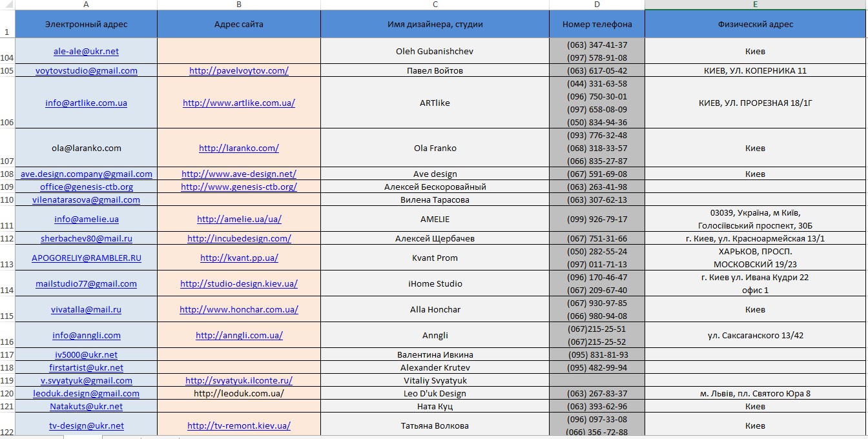Screen dimensions: 868x439
Task: Open the tv-design@ukr.net email link
Action: point(86,426)
